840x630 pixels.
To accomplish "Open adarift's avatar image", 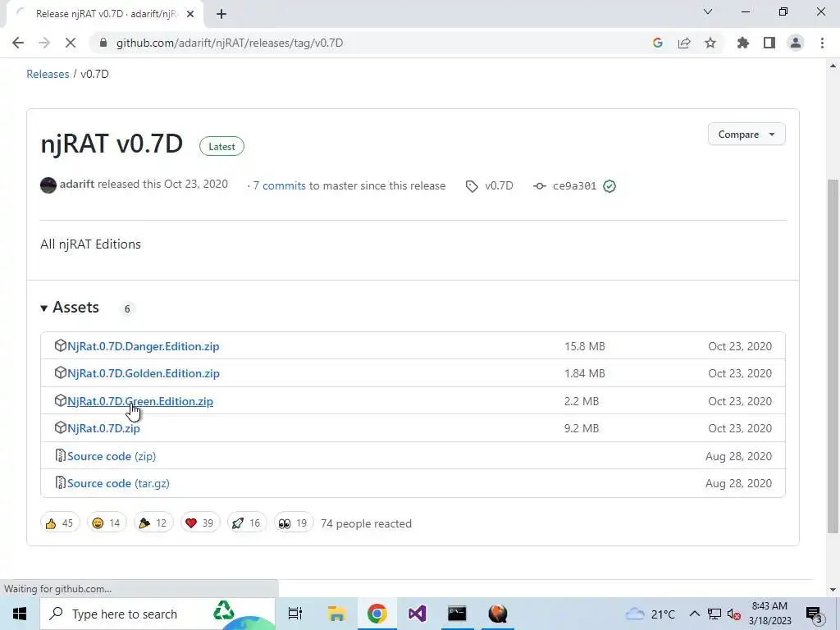I will (48, 185).
